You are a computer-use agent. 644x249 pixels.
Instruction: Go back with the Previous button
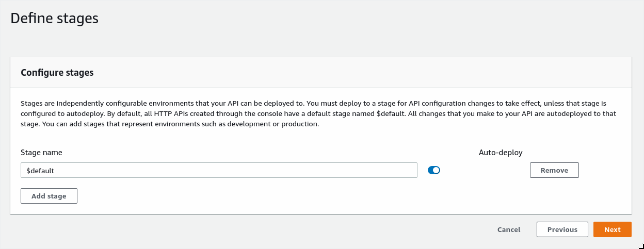click(562, 229)
